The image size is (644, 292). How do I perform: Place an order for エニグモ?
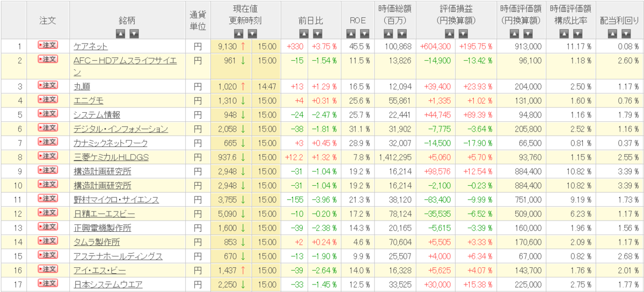(48, 99)
